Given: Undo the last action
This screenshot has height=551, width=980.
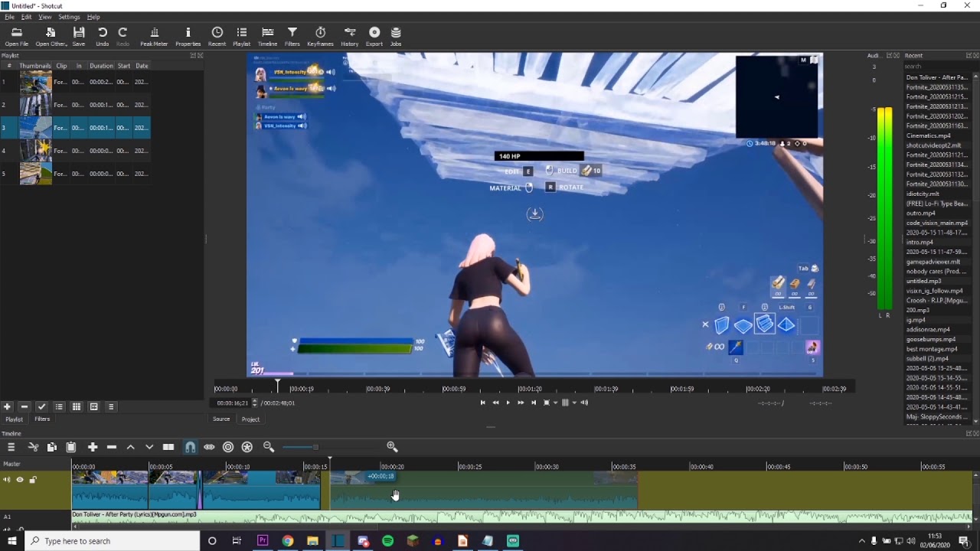Looking at the screenshot, I should click(102, 37).
